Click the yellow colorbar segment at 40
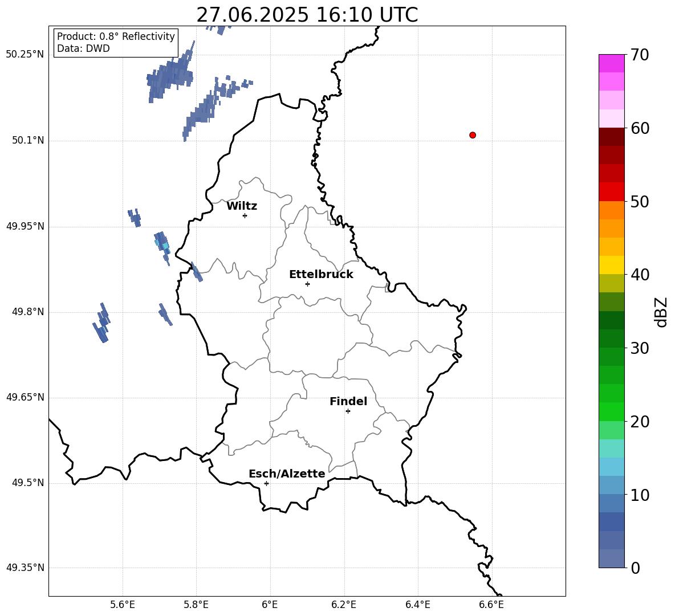The width and height of the screenshot is (675, 616). click(x=612, y=265)
